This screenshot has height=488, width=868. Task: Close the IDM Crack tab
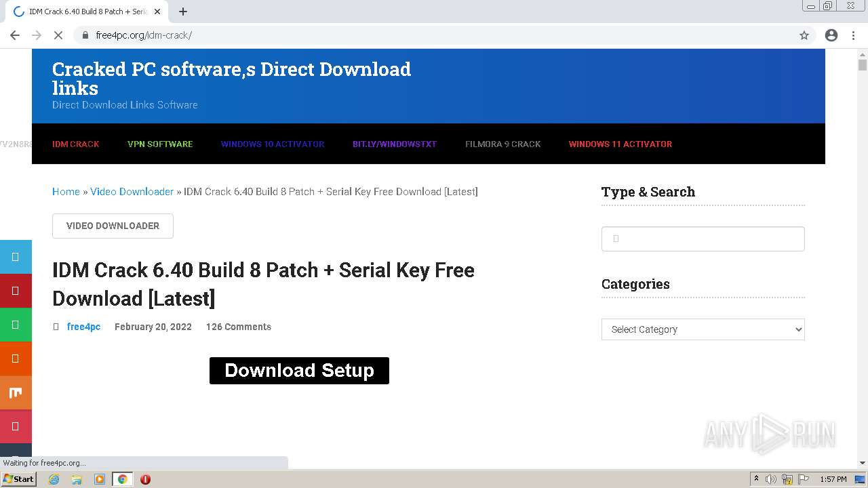coord(157,12)
